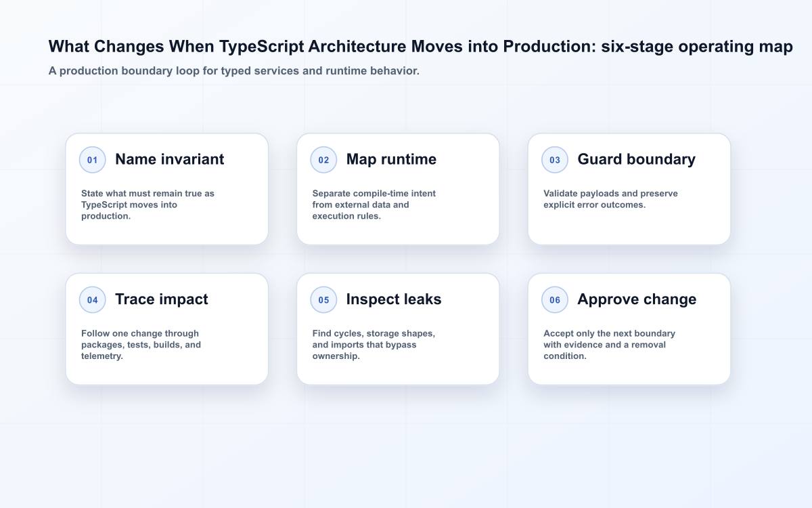Click the text 'State what must remain true as TypeScript moves into production'
812x508 pixels.
pyautogui.click(x=148, y=205)
